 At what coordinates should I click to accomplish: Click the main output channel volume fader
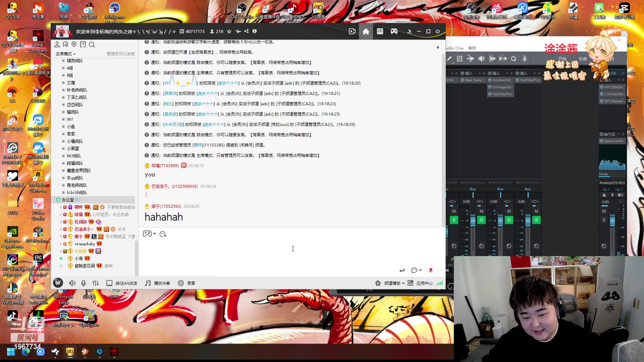612,220
